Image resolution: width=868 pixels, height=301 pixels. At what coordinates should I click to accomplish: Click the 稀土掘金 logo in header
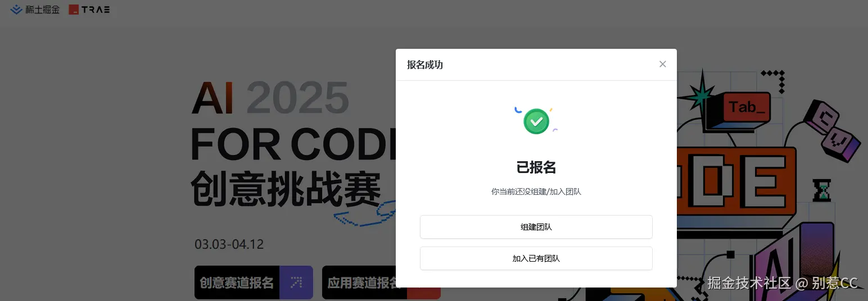click(x=35, y=10)
